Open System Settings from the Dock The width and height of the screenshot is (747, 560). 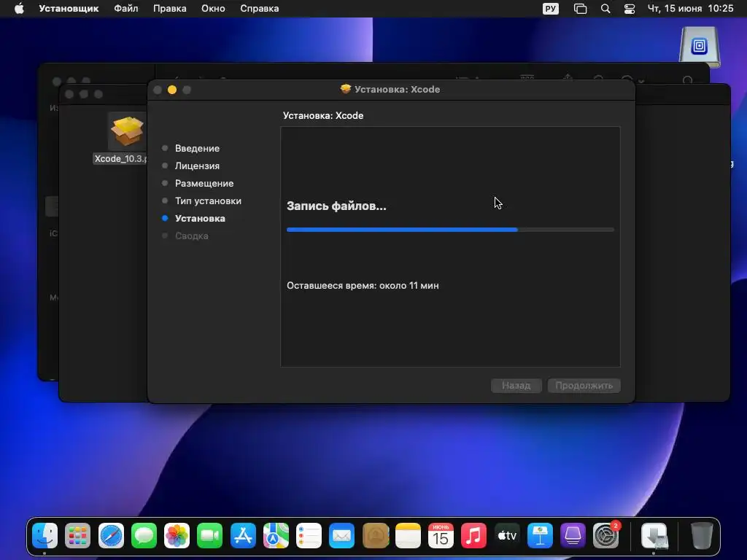(606, 536)
